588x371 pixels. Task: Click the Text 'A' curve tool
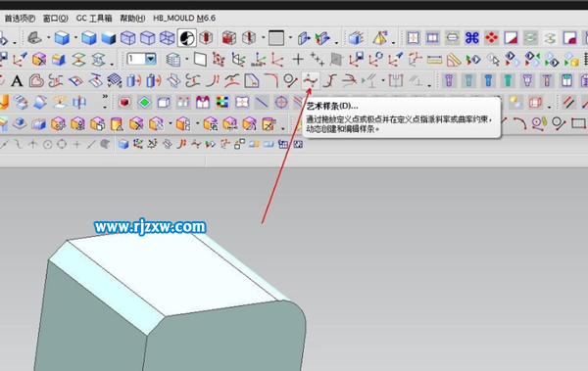pyautogui.click(x=17, y=80)
